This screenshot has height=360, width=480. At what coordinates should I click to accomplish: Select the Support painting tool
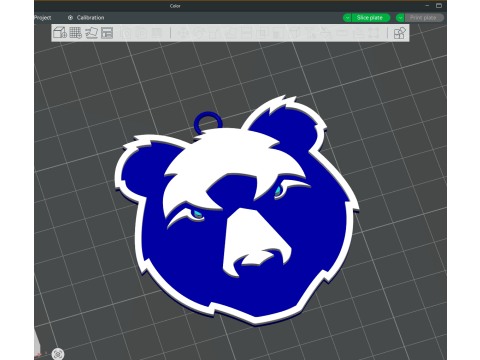(278, 33)
